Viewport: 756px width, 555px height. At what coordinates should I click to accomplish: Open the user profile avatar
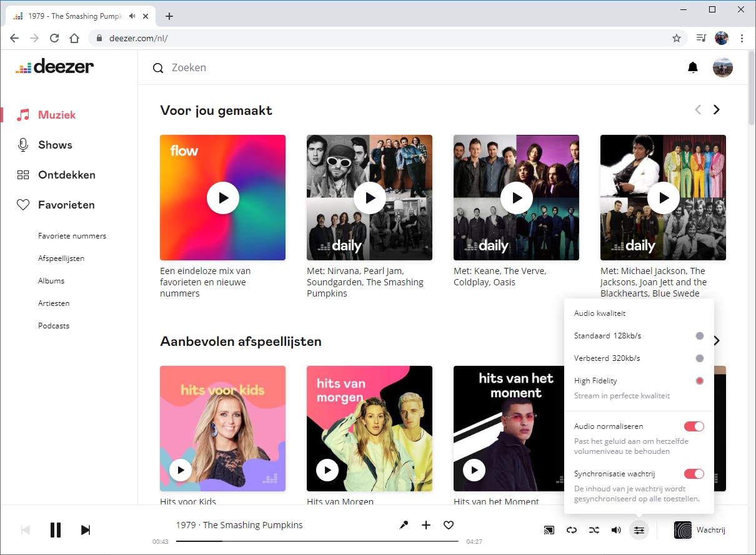(723, 67)
